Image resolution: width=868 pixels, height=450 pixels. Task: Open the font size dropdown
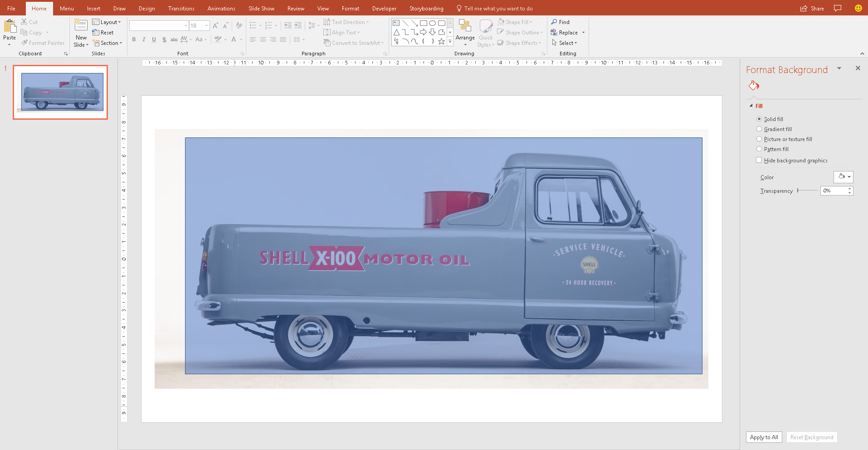(x=207, y=26)
